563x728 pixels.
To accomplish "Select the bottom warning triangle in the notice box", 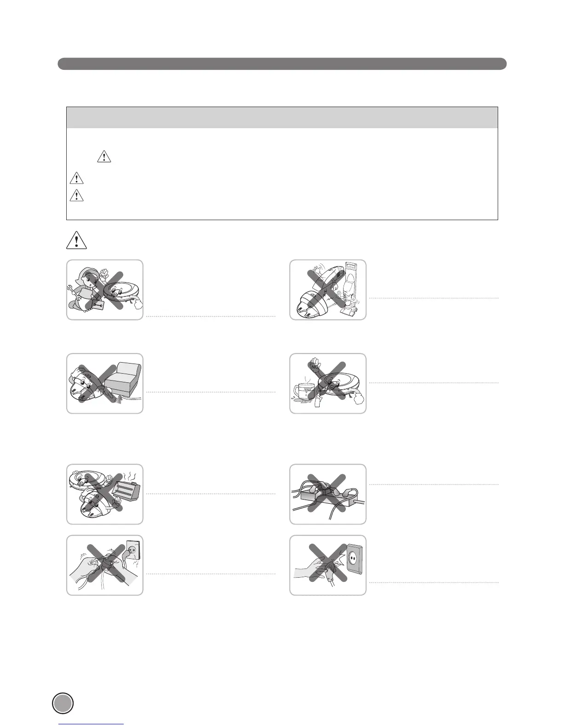I will 76,195.
